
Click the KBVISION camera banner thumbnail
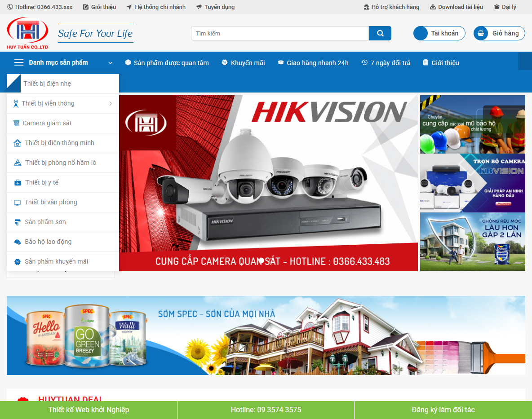472,183
